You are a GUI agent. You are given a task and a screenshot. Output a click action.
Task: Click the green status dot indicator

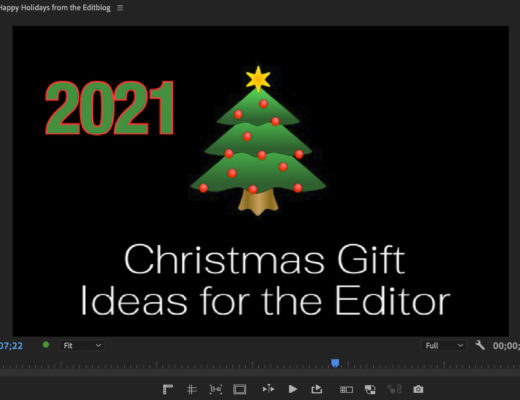coord(46,345)
